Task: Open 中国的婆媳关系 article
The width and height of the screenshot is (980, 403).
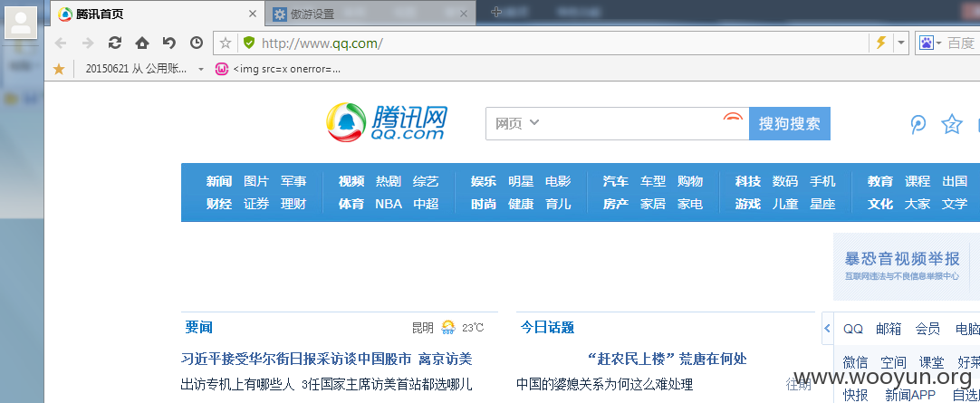Action: click(604, 384)
